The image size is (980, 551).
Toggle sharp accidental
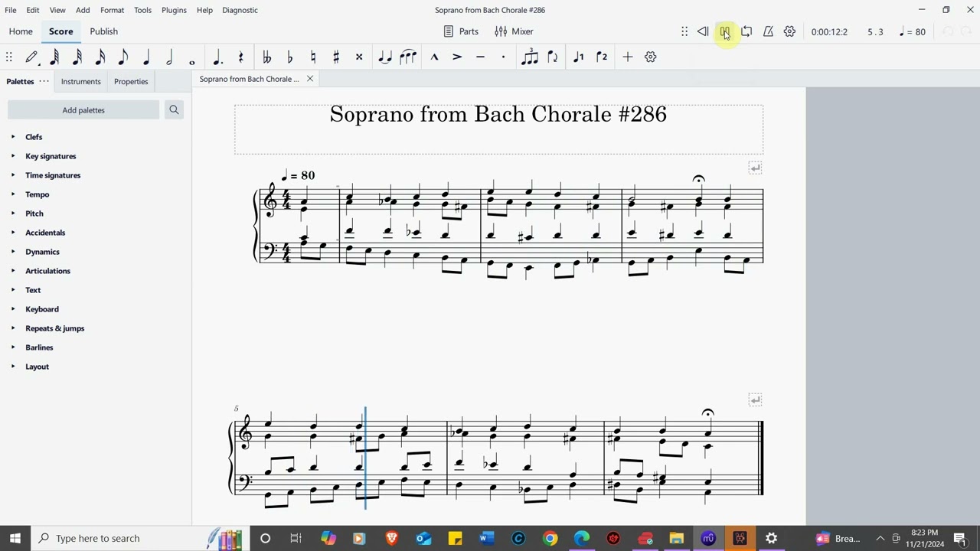tap(335, 57)
